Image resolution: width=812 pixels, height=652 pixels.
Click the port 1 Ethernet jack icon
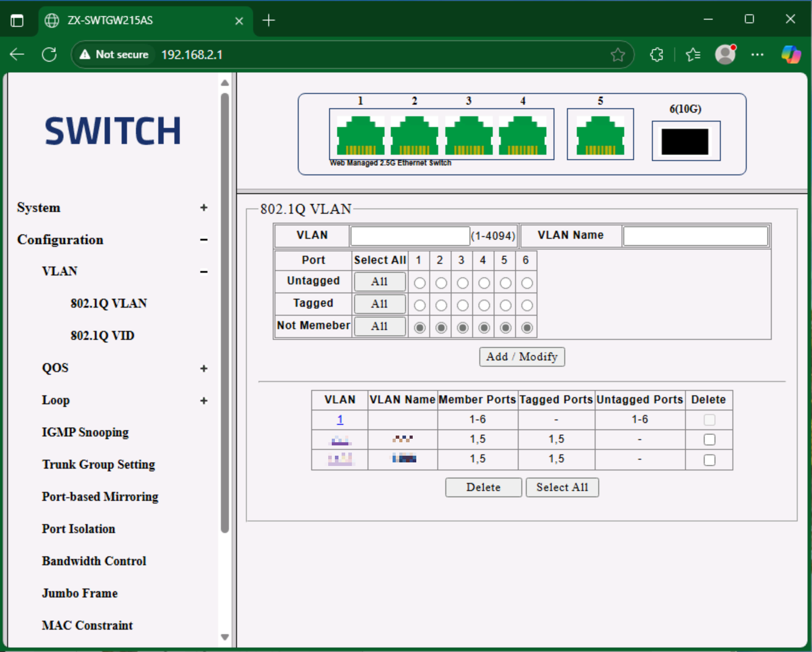click(x=360, y=135)
